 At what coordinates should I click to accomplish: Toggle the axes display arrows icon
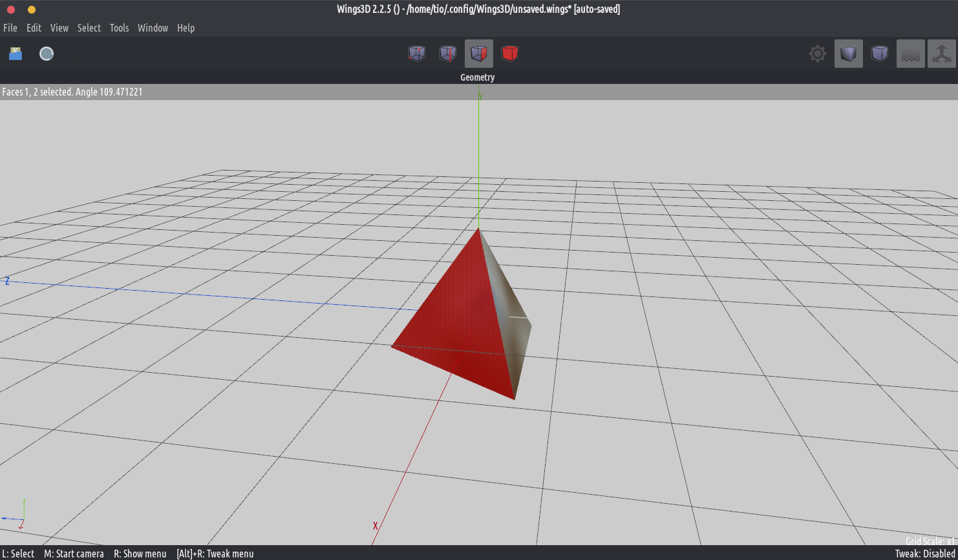pyautogui.click(x=942, y=54)
